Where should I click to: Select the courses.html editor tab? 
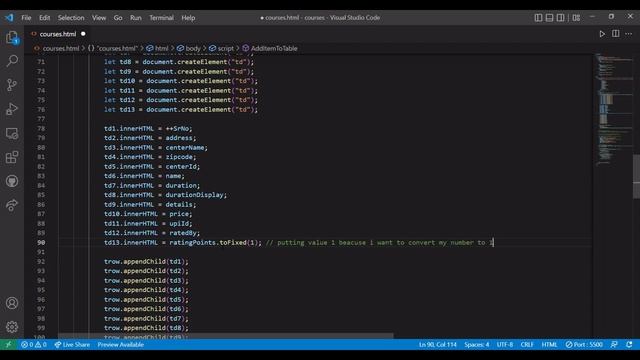coord(58,34)
